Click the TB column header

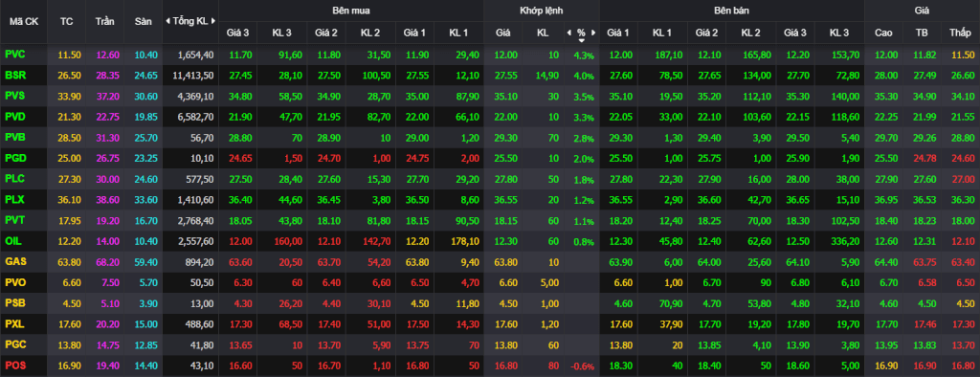tap(922, 33)
